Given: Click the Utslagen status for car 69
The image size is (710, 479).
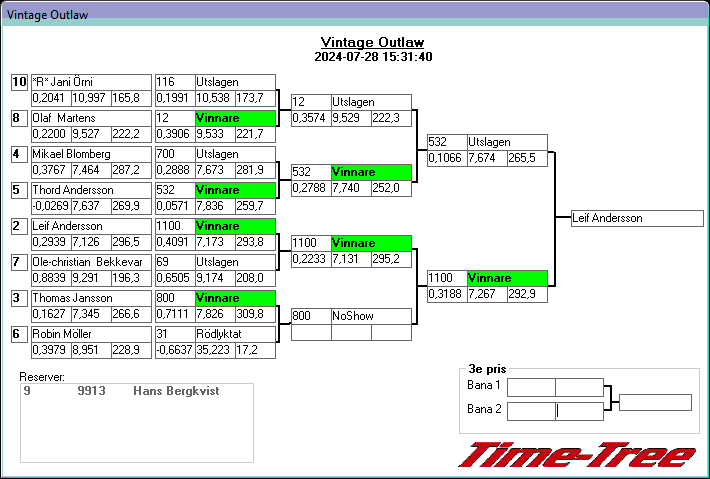Looking at the screenshot, I should coord(235,262).
